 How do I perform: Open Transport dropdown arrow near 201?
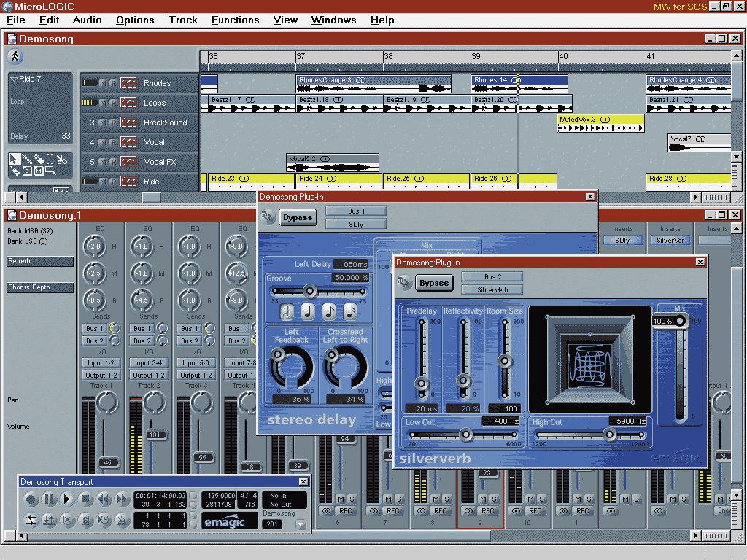pos(301,524)
